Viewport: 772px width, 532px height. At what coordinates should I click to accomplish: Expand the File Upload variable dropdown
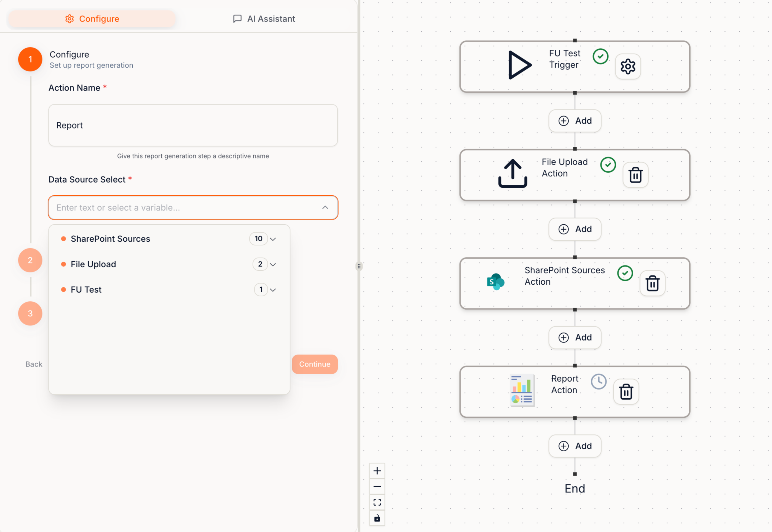[273, 264]
